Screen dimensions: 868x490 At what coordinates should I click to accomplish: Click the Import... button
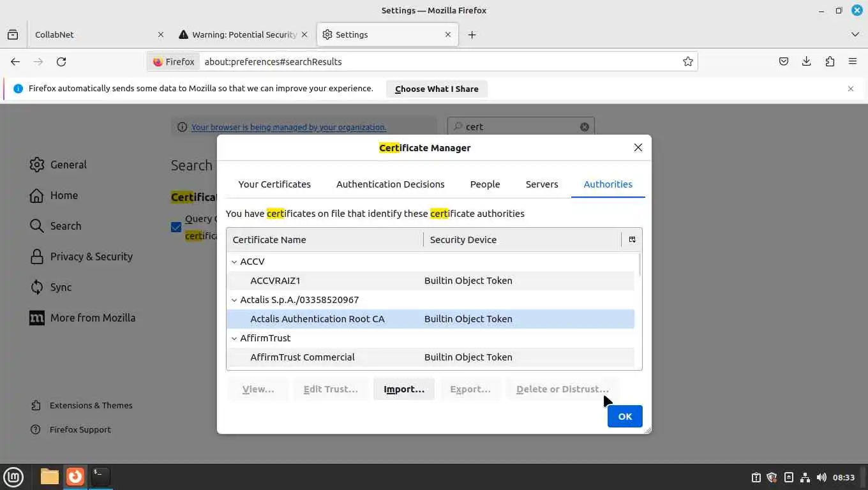404,389
